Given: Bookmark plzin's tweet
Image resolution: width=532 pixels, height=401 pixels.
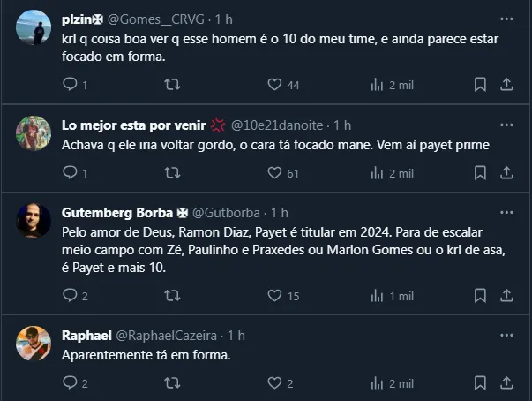Looking at the screenshot, I should [480, 85].
